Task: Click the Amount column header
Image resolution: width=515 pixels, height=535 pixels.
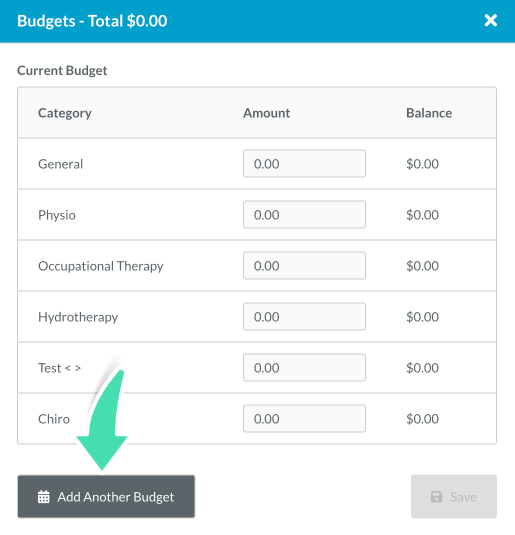Action: (x=267, y=113)
